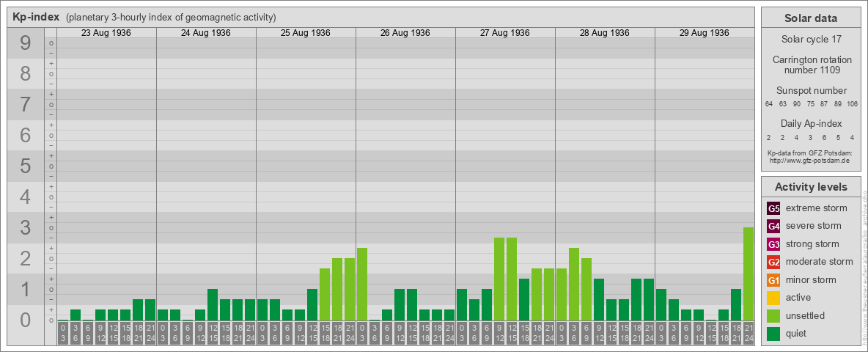Select the dark green quiet swatch

(774, 334)
